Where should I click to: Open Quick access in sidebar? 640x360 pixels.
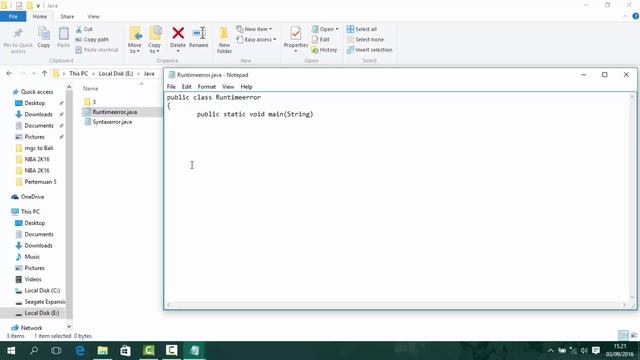click(x=37, y=92)
